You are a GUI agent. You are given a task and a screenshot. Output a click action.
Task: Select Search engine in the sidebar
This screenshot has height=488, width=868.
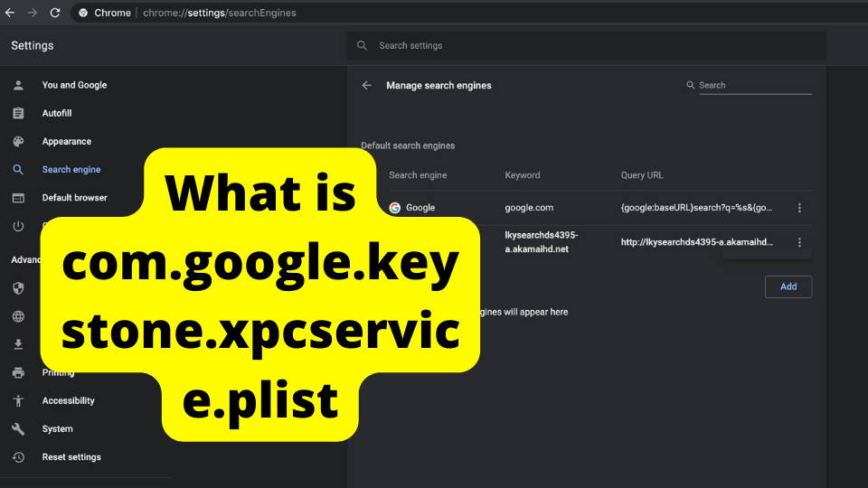[71, 170]
